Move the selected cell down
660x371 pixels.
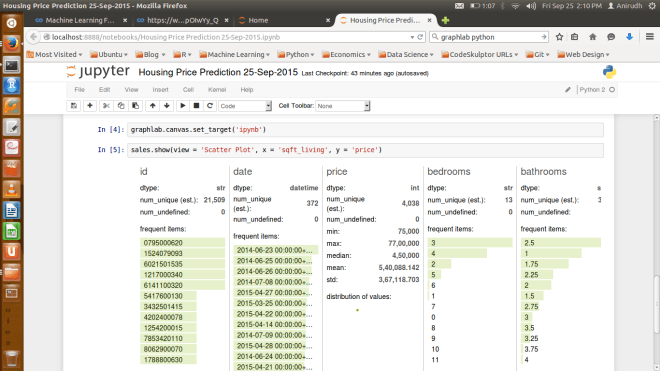coord(167,106)
